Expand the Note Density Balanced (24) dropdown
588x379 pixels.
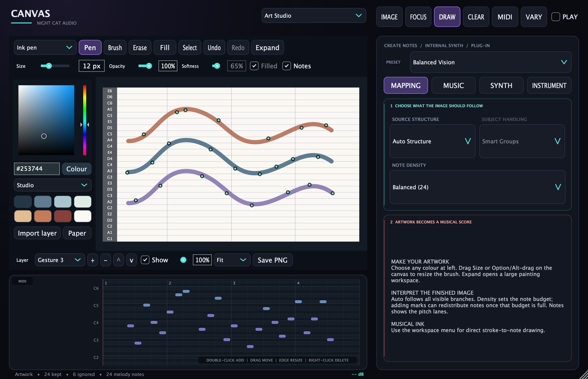477,187
